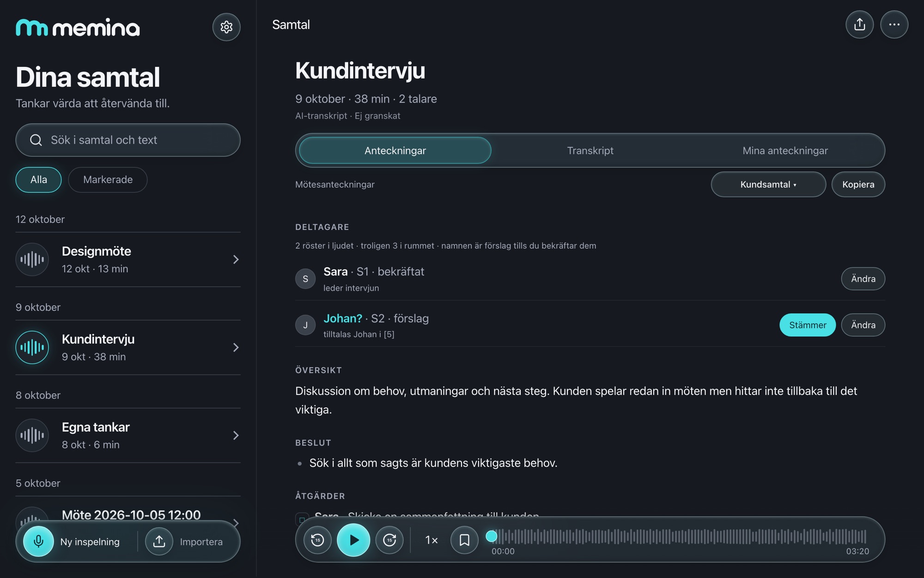Play the Kundintervju recording
The image size is (924, 578).
point(353,540)
